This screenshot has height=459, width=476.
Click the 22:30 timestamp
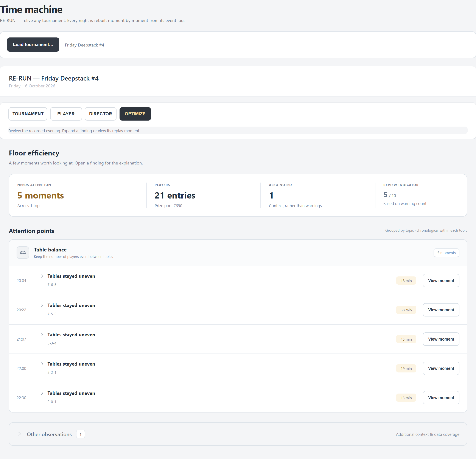(x=21, y=398)
